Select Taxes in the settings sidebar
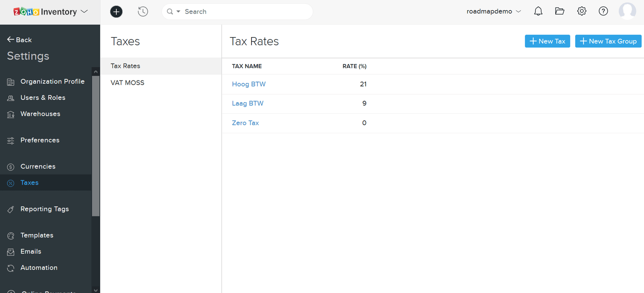The width and height of the screenshot is (644, 293). [46, 182]
